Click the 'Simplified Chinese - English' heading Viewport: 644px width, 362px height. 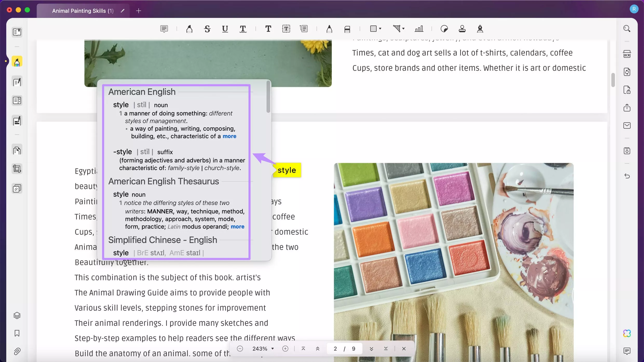coord(162,240)
